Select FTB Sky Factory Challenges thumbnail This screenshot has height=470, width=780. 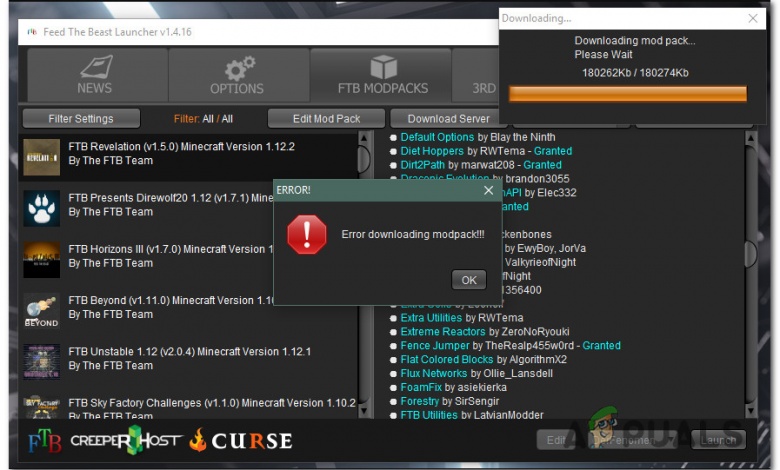point(41,407)
